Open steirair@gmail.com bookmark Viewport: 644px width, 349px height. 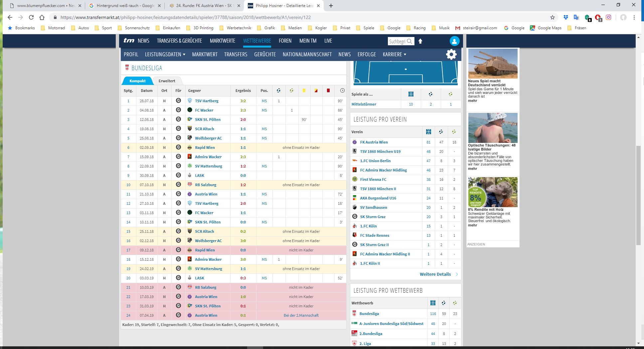(x=476, y=28)
